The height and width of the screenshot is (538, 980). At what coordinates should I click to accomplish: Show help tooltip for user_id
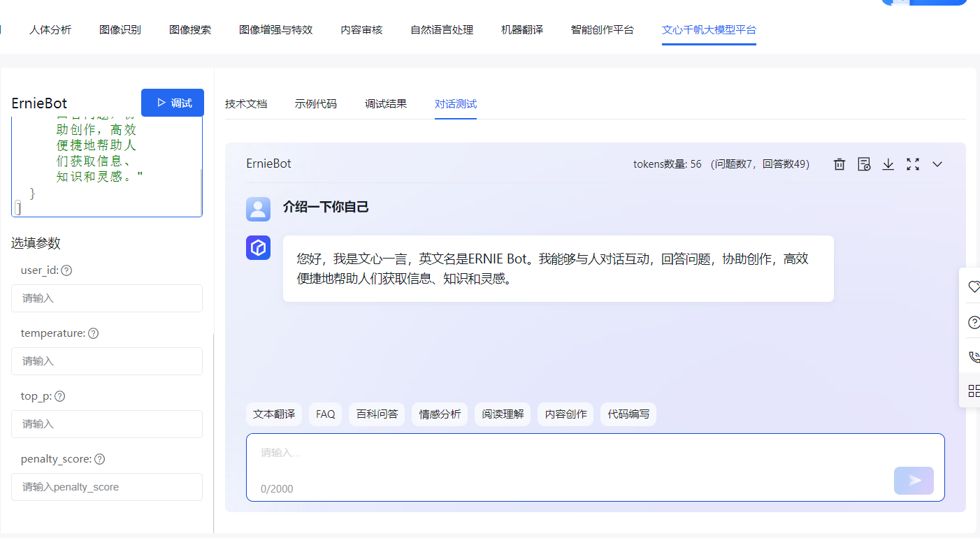(66, 270)
